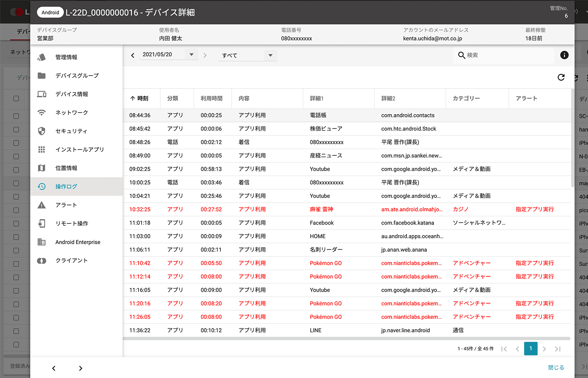Click the Android platform badge

coord(50,13)
